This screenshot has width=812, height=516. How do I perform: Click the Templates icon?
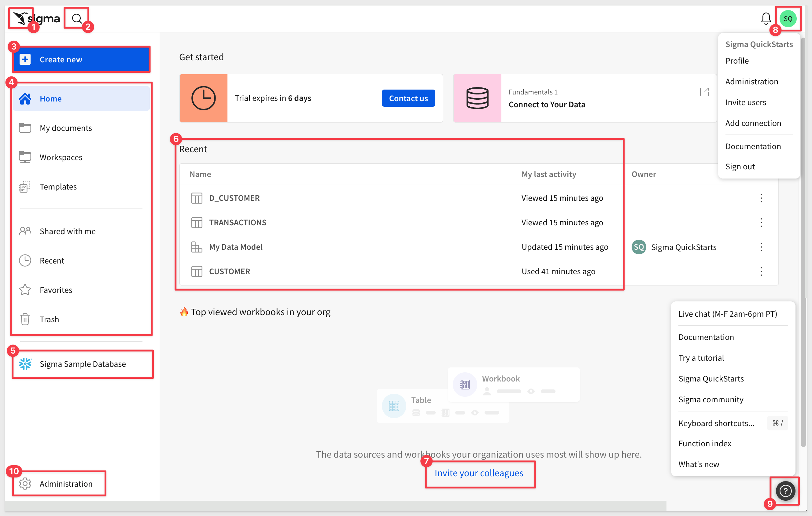(x=25, y=186)
